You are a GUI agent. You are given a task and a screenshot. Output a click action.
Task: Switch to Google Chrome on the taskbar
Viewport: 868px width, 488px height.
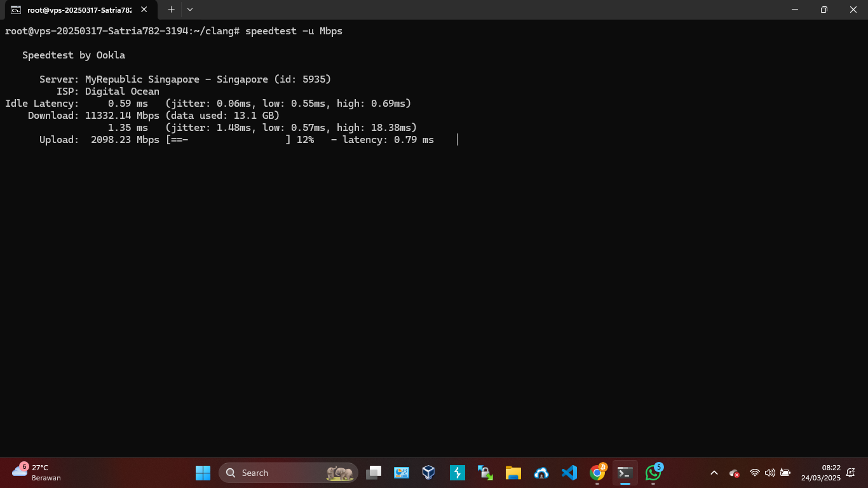(597, 473)
